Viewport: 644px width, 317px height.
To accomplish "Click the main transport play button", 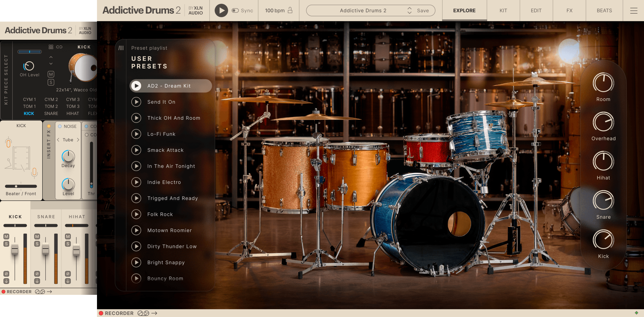I will [x=221, y=11].
